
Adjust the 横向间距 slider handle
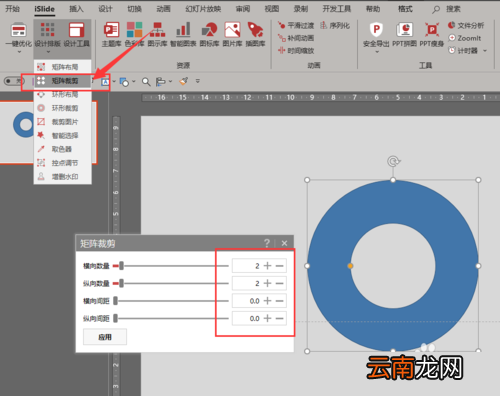tap(115, 301)
